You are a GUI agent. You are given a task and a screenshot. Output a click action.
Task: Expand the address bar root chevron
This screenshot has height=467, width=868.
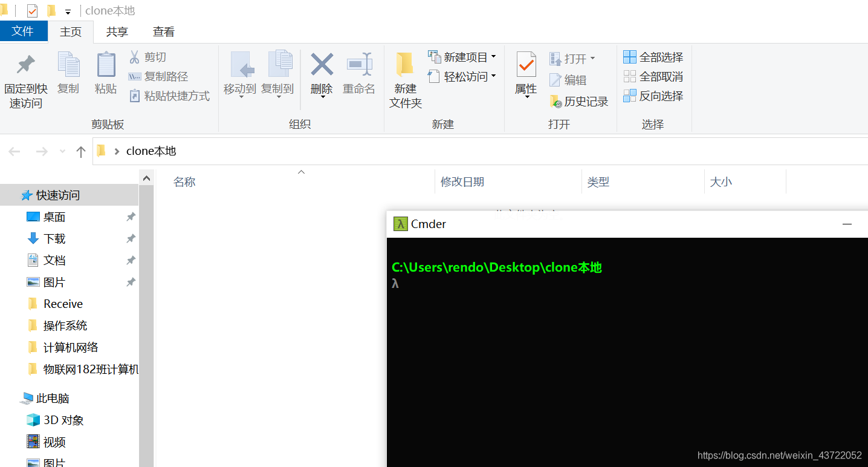click(x=117, y=151)
